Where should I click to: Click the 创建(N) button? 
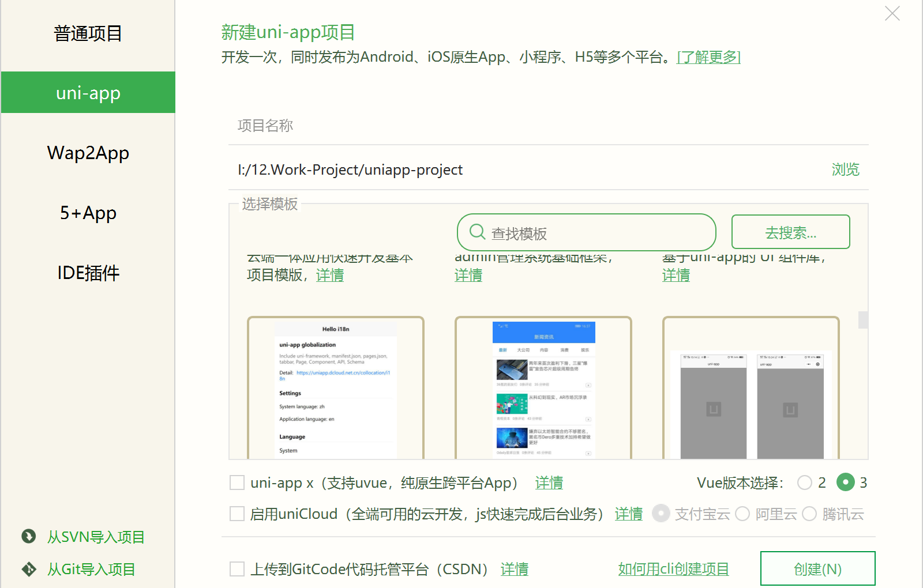[817, 568]
